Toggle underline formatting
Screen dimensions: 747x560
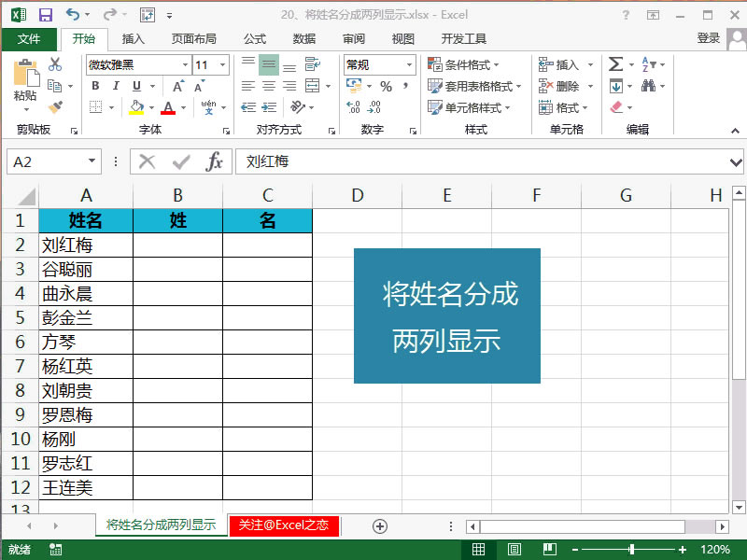tap(136, 87)
